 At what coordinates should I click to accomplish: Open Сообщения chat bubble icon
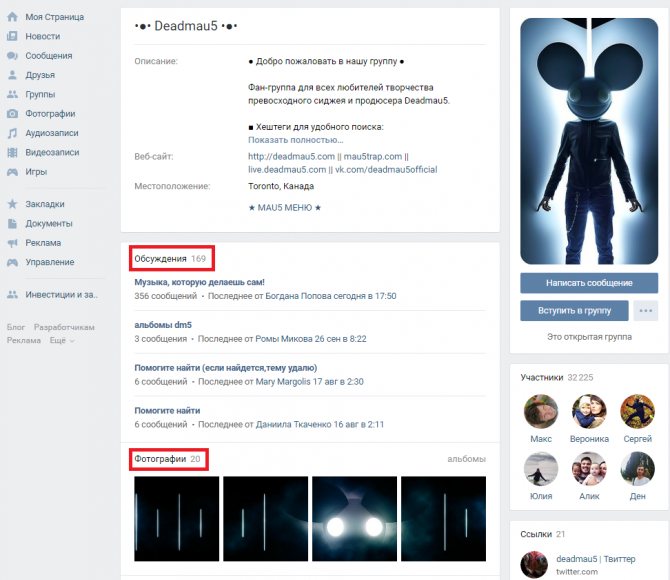pos(12,56)
